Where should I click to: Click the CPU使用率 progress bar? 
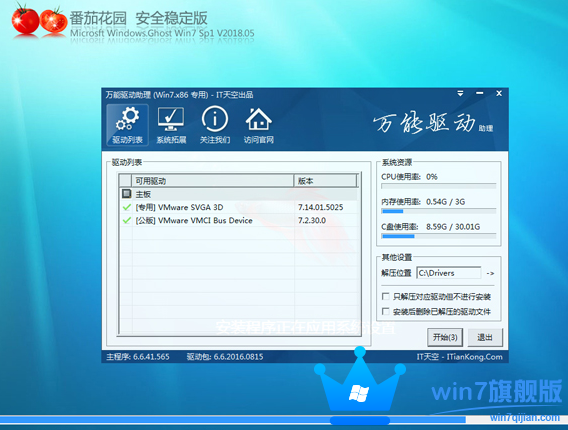pyautogui.click(x=439, y=186)
